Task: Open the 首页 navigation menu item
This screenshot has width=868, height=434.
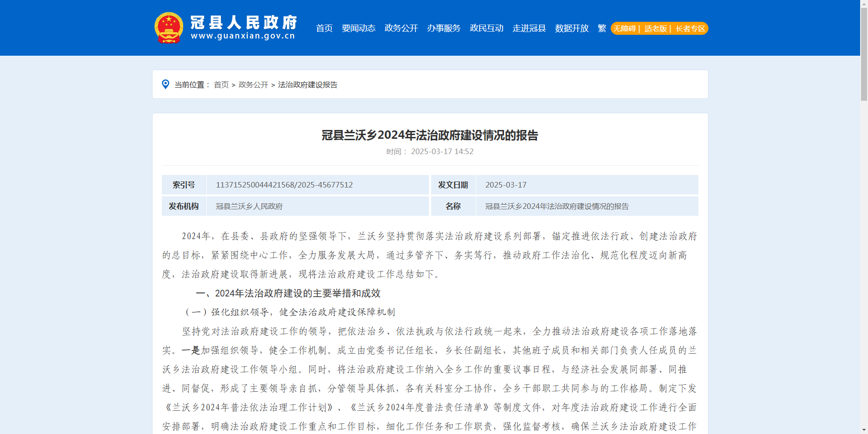Action: (324, 28)
